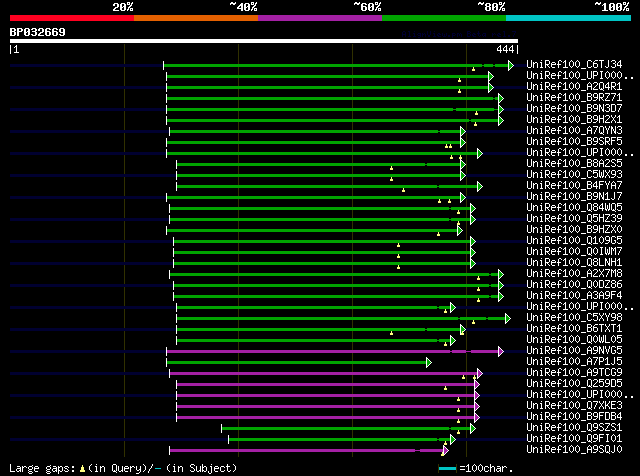Open the UniRef100_B9H2X1 hit label
Image resolution: width=640 pixels, height=476 pixels.
click(574, 119)
